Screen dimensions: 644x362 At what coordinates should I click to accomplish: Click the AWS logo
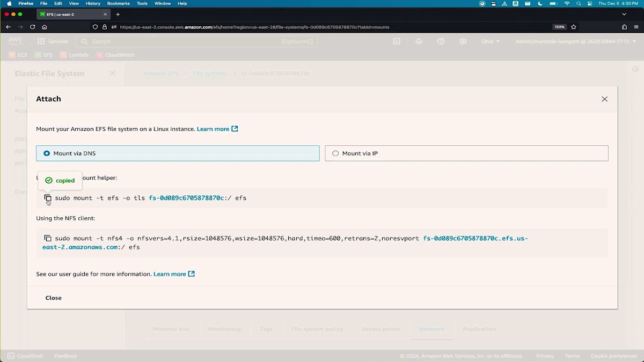pyautogui.click(x=15, y=41)
